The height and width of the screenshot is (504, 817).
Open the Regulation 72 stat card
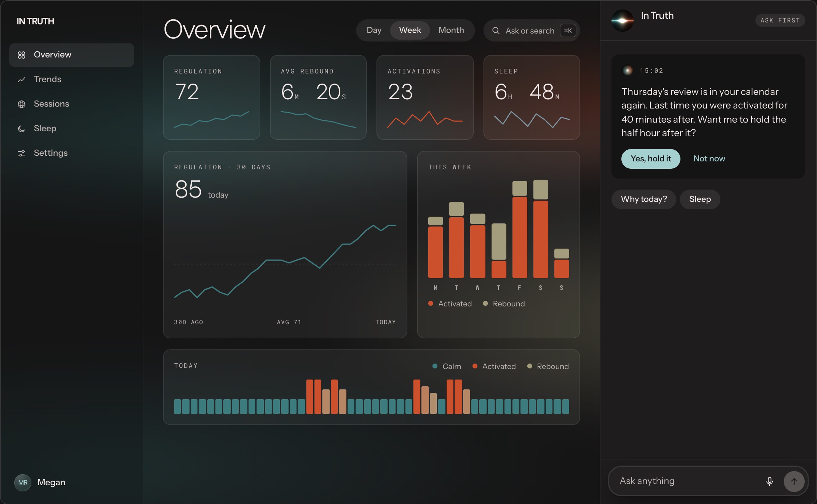211,97
